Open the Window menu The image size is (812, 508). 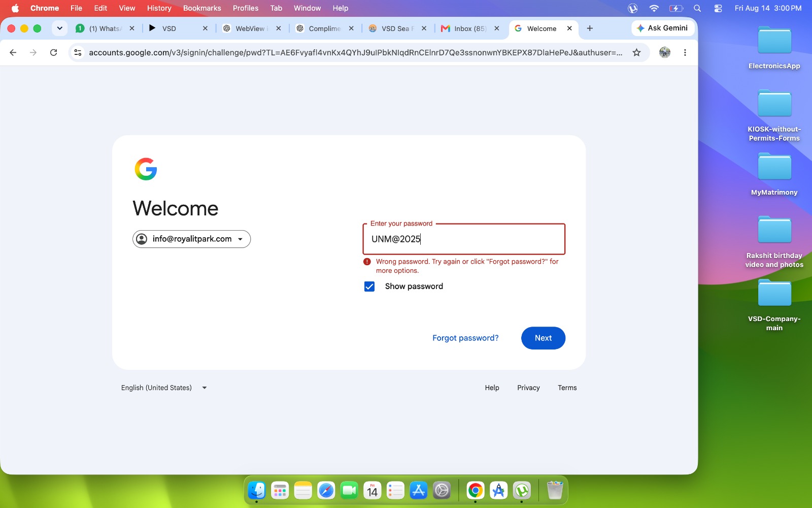pyautogui.click(x=307, y=8)
